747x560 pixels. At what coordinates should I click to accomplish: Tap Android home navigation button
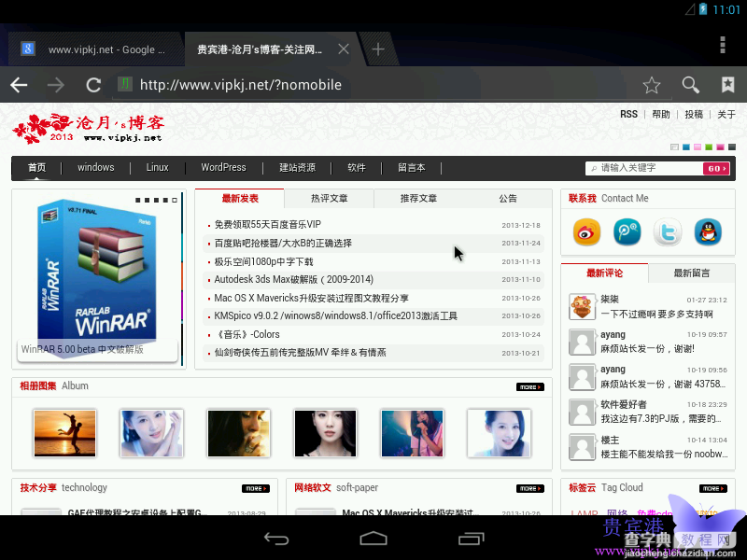(373, 539)
